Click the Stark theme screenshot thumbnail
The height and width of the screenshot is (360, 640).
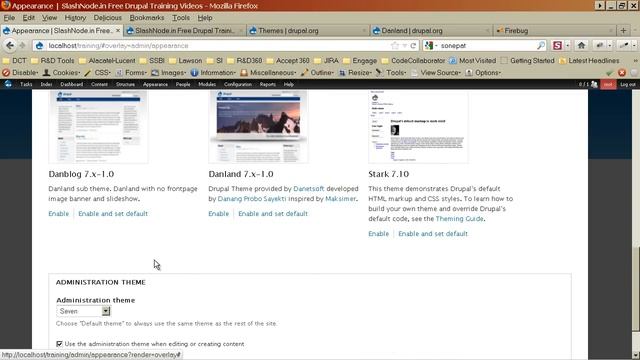(418, 127)
